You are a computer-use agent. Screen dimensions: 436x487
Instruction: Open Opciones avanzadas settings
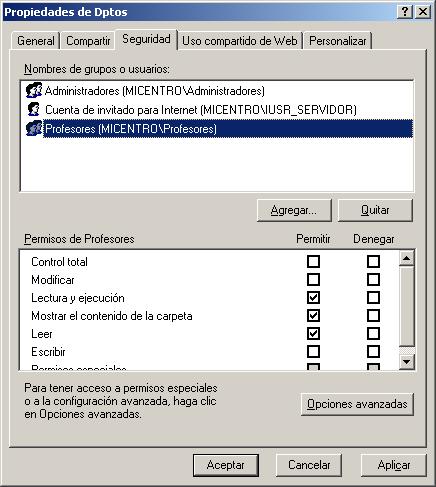pos(357,404)
